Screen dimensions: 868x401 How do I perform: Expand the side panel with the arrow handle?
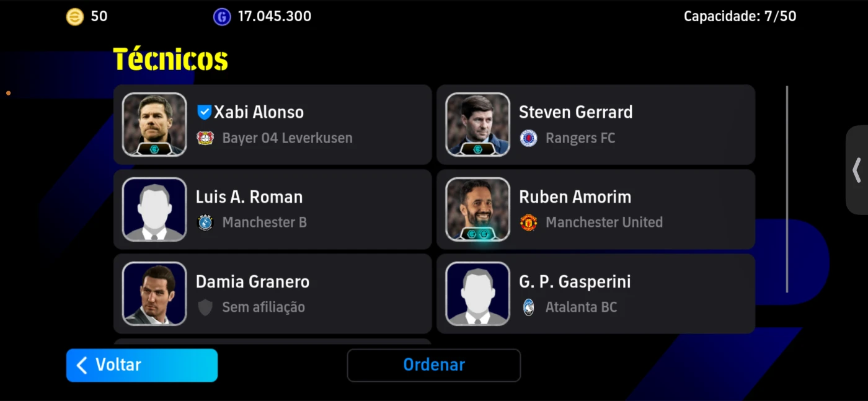(857, 170)
